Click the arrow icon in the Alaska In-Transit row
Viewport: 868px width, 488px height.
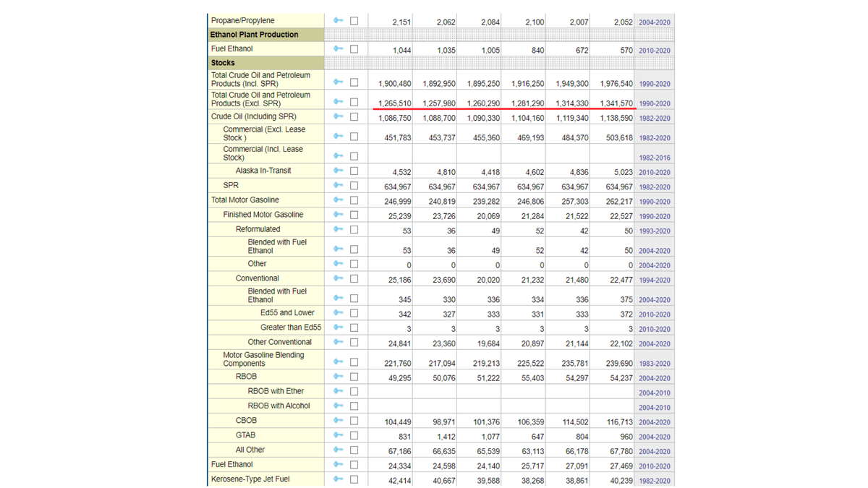[x=338, y=171]
